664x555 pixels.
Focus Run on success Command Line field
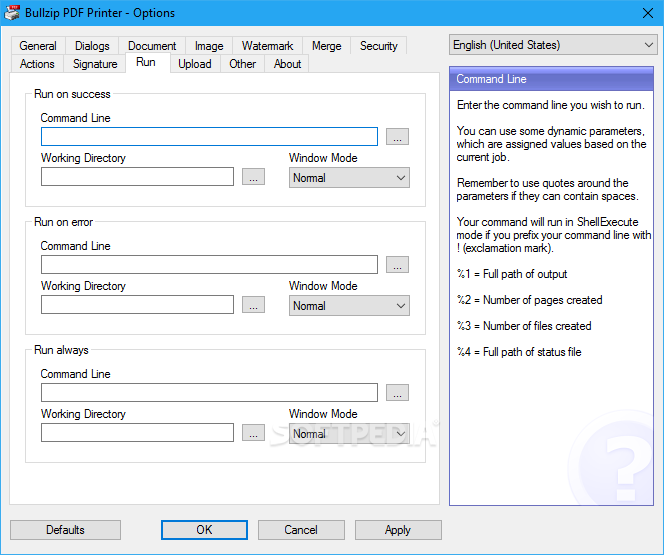tap(209, 137)
